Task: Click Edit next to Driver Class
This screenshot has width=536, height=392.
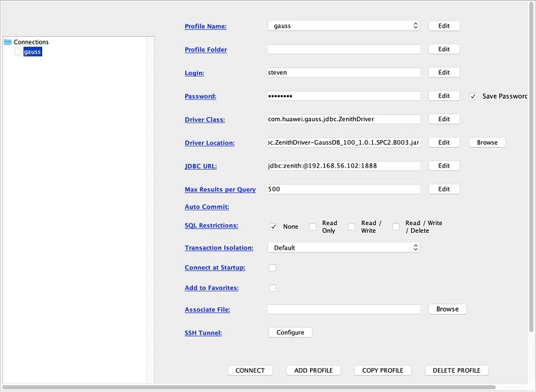Action: pyautogui.click(x=443, y=119)
